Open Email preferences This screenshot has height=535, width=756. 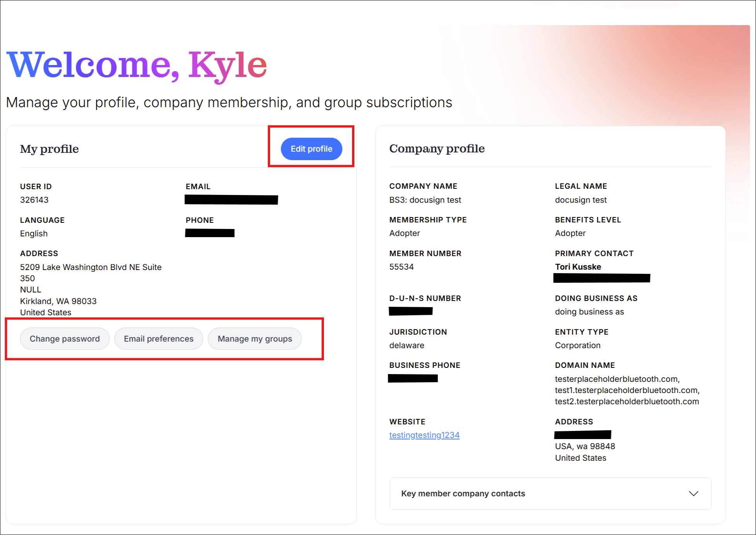(158, 339)
